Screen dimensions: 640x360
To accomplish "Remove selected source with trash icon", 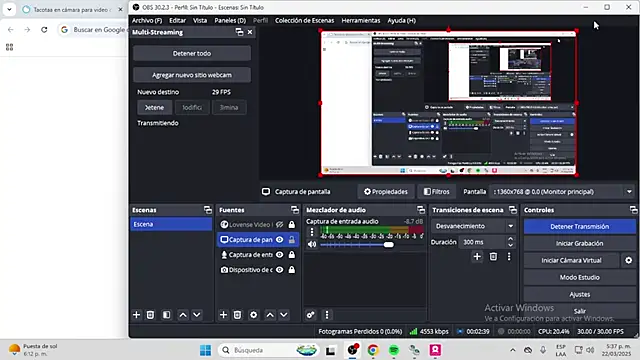I will tap(237, 315).
